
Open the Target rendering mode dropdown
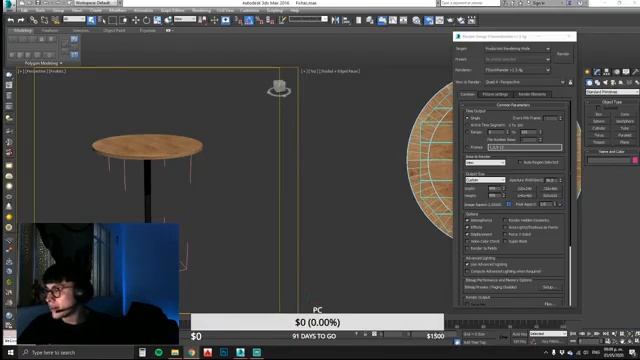[517, 49]
